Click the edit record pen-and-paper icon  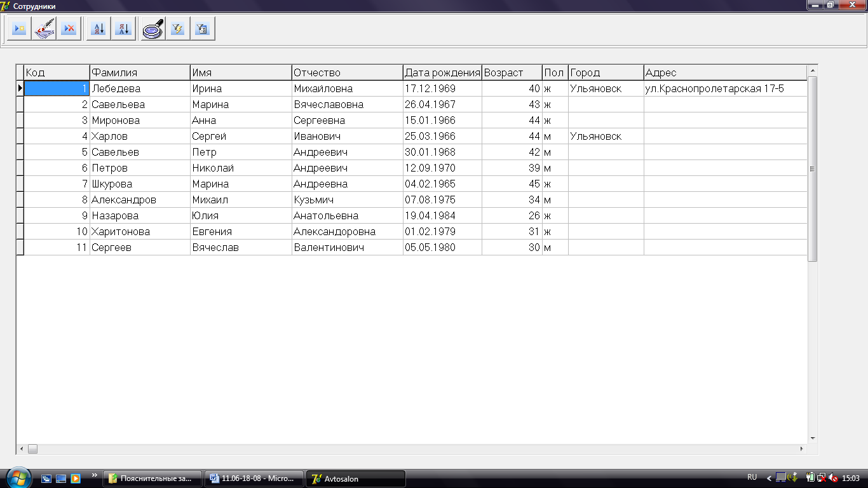coord(44,29)
